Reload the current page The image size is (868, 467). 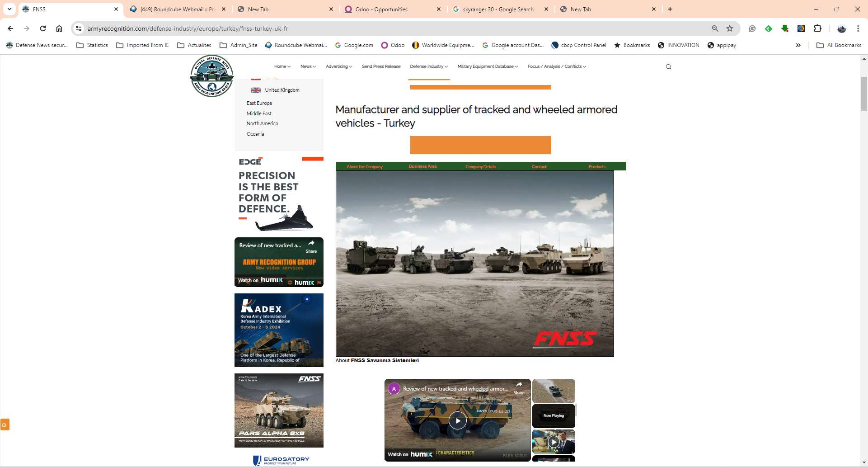tap(43, 28)
